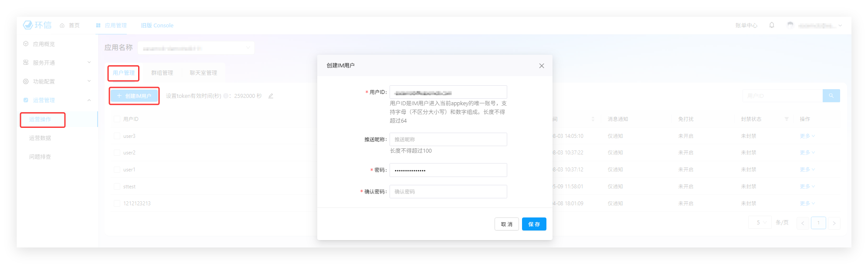Click the 环信 logo

pos(37,25)
